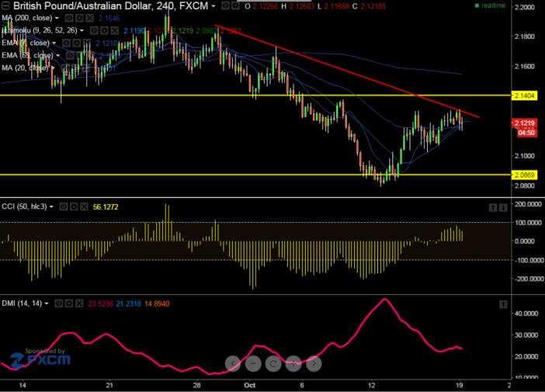This screenshot has height=392, width=545.
Task: Open the FXCM sponsor logo link
Action: pos(40,359)
